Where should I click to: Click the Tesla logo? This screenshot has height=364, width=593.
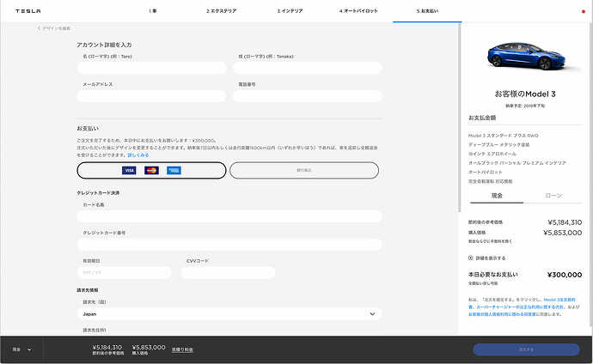[x=28, y=11]
